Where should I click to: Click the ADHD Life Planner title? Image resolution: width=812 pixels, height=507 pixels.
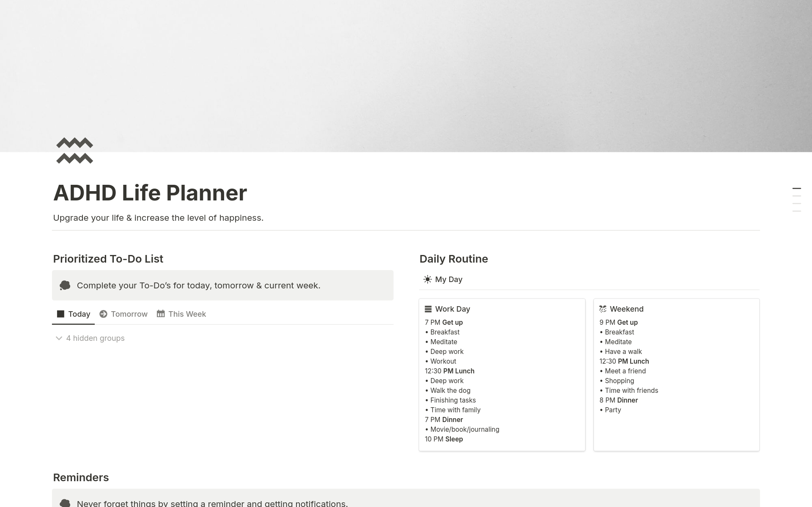(x=150, y=193)
